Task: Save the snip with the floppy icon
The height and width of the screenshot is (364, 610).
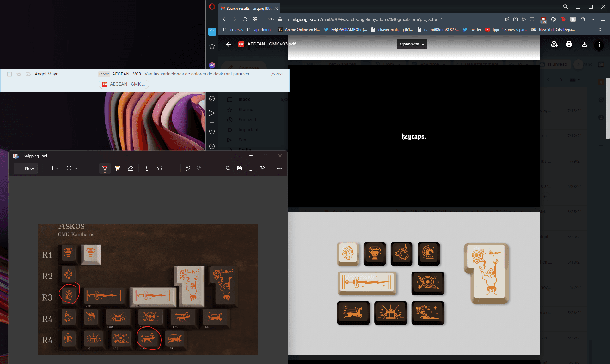Action: click(240, 168)
